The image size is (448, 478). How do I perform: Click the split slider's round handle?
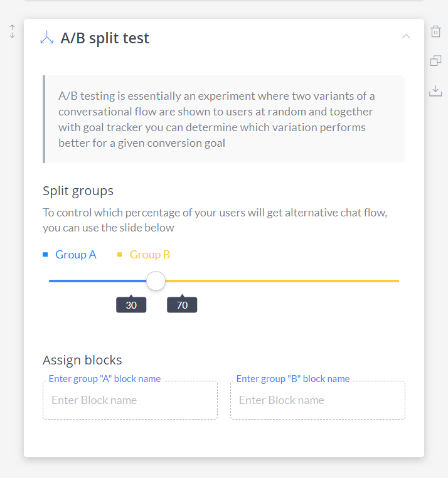(156, 281)
